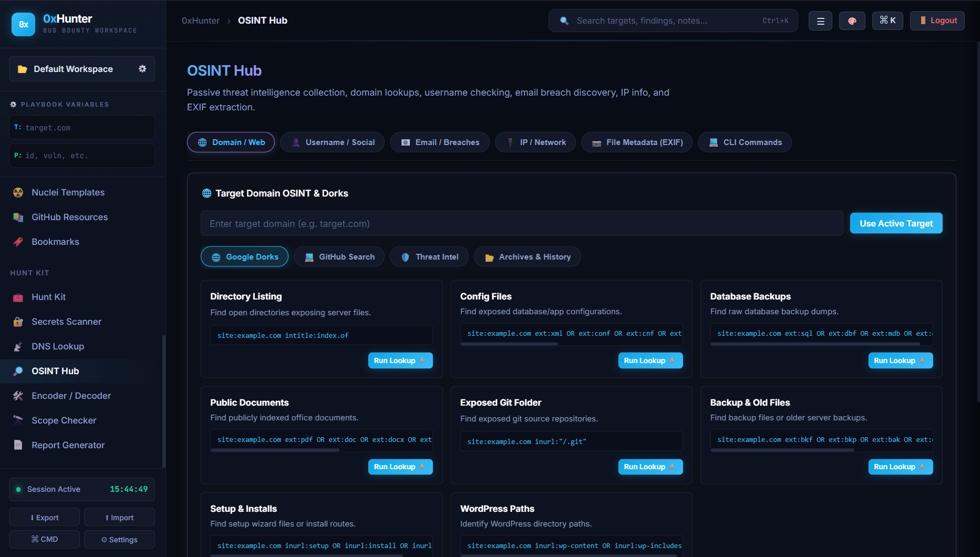Click the 0xHunter breadcrumb link
Screen dimensions: 980x557
(x=201, y=20)
